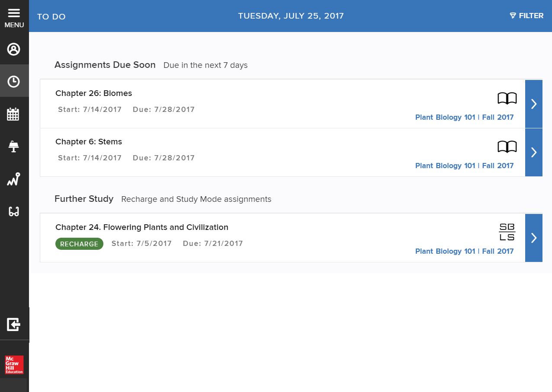The width and height of the screenshot is (552, 392).
Task: Click the book icon for Chapter 6: Stems
Action: click(507, 147)
